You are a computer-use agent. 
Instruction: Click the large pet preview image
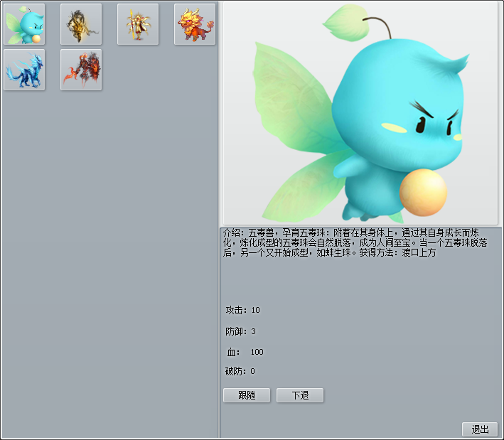point(360,113)
